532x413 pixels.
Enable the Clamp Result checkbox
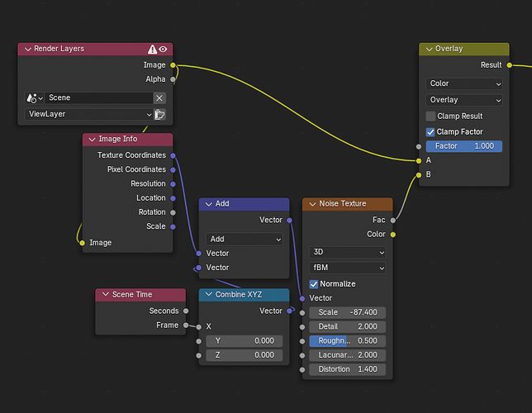430,116
